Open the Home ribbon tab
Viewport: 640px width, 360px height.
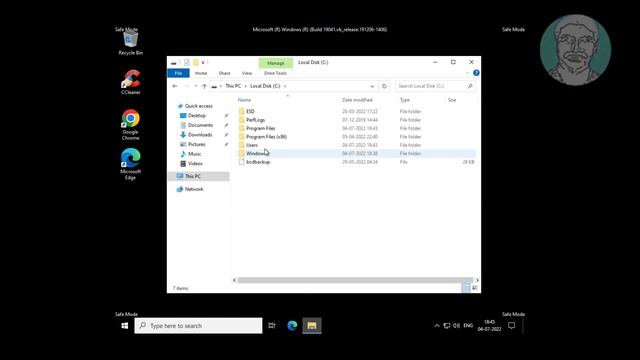(201, 73)
